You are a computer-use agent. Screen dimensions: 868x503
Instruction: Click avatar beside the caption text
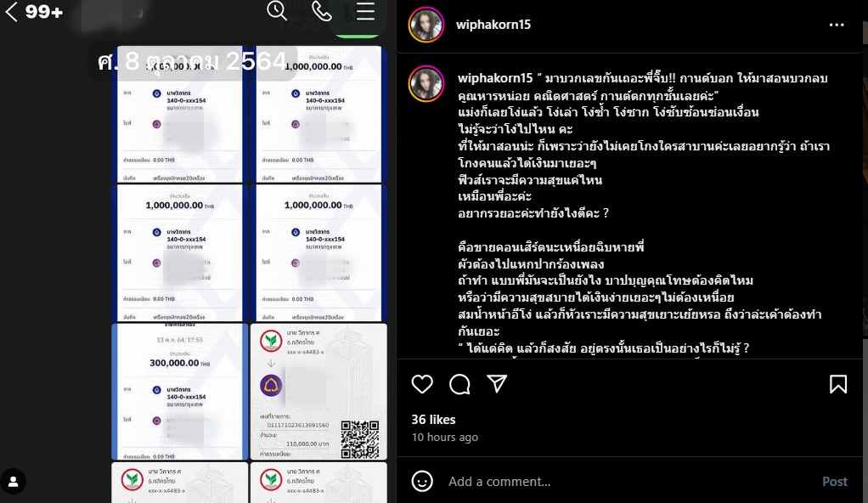[x=426, y=83]
